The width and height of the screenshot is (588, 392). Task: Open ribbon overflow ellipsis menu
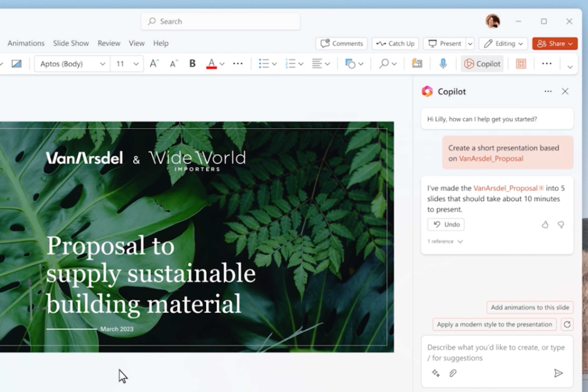tap(547, 64)
